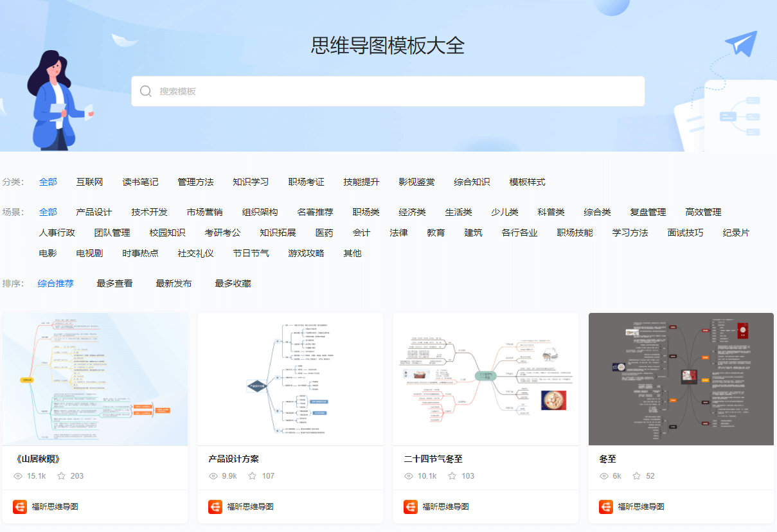Sort by 最多收藏
Image resolution: width=777 pixels, height=532 pixels.
[233, 283]
